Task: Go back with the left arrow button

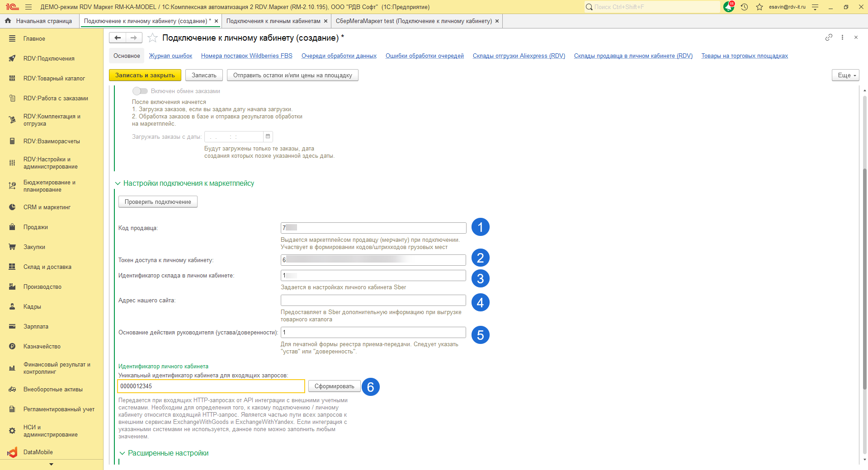Action: click(x=118, y=38)
